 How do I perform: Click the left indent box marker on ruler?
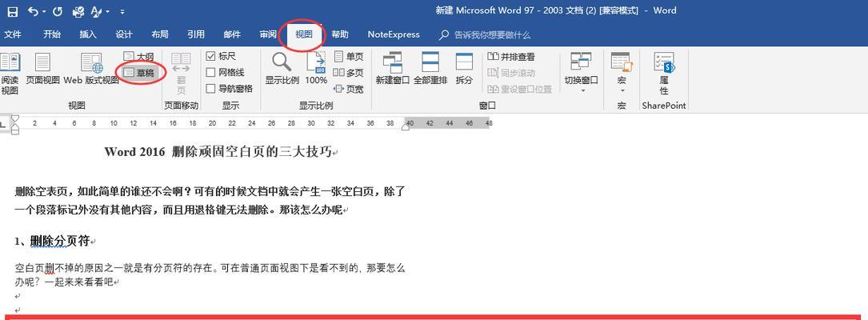15,131
